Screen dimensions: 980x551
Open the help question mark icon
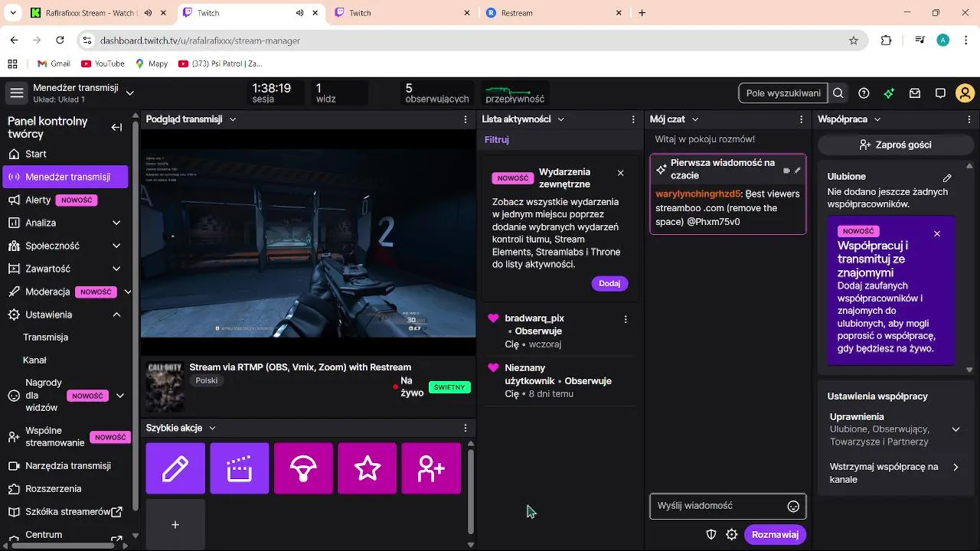pos(864,93)
